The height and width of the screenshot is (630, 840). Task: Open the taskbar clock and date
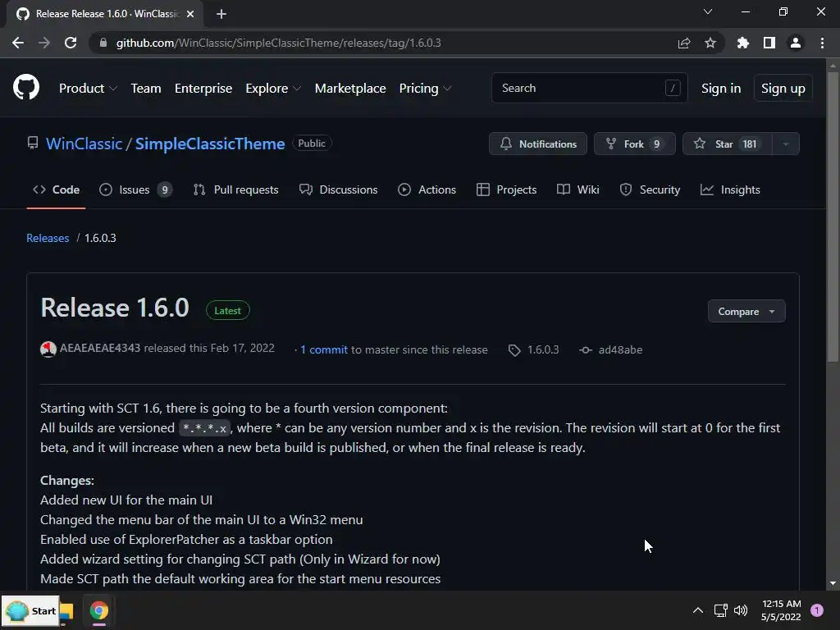point(781,610)
